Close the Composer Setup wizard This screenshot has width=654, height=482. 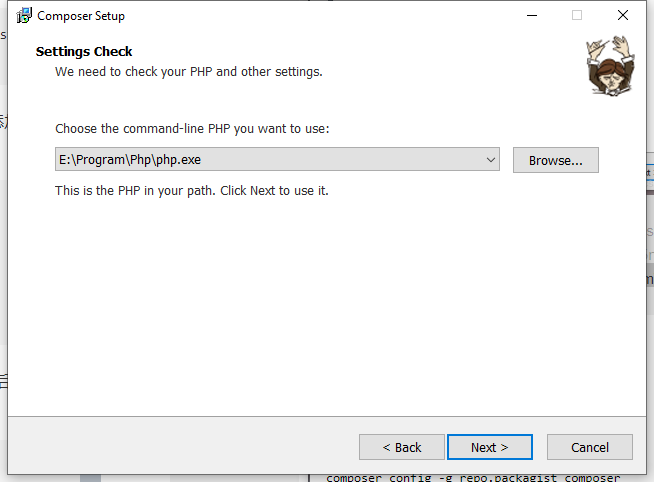coord(623,16)
